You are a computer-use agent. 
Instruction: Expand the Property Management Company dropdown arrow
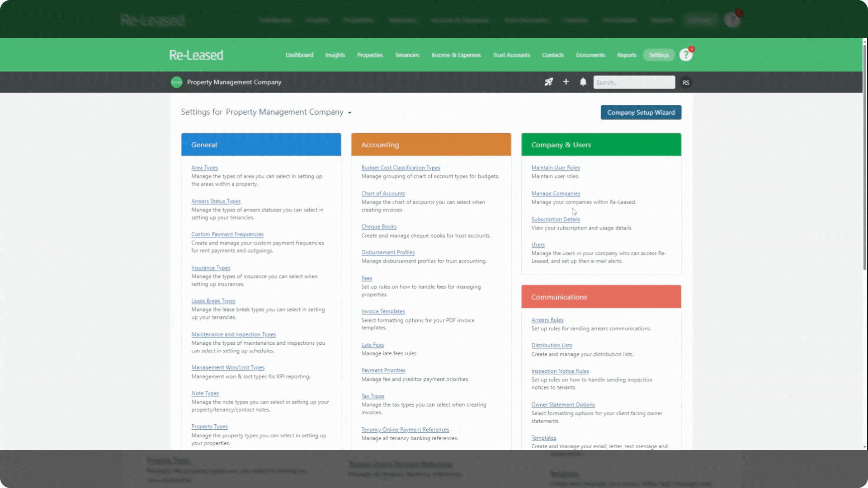tap(349, 113)
